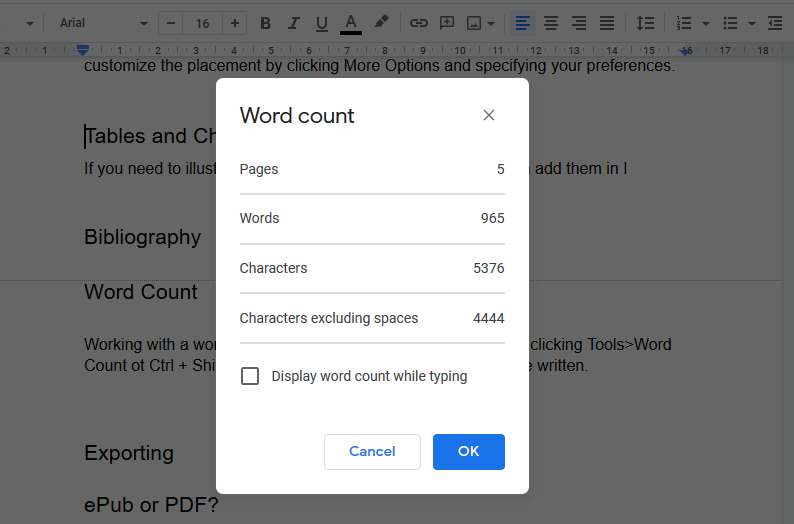Click OK in Word count dialog

468,452
